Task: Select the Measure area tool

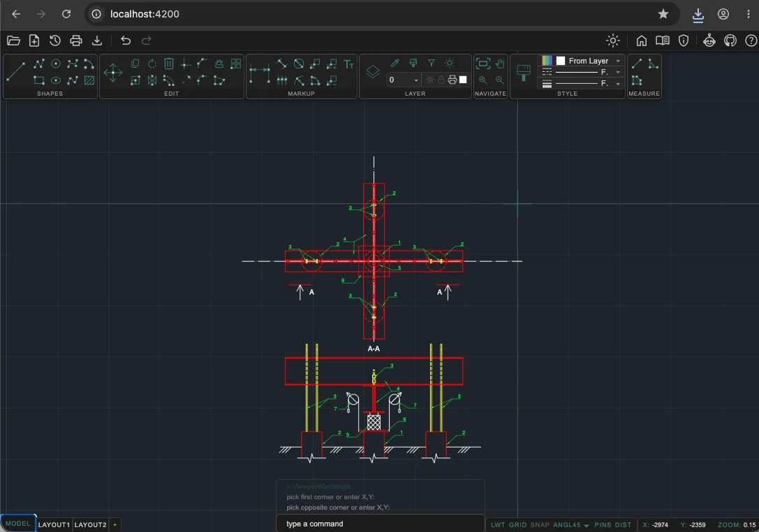Action: [637, 80]
